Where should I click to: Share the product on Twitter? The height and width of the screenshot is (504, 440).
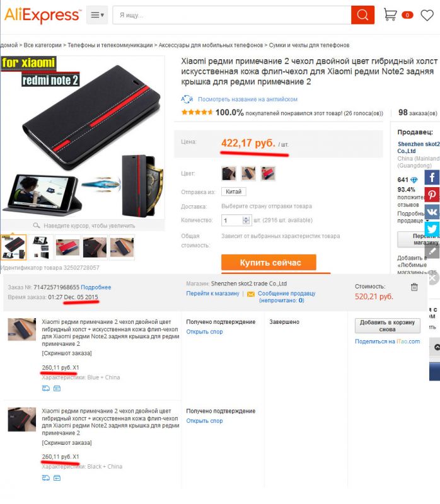tap(432, 229)
